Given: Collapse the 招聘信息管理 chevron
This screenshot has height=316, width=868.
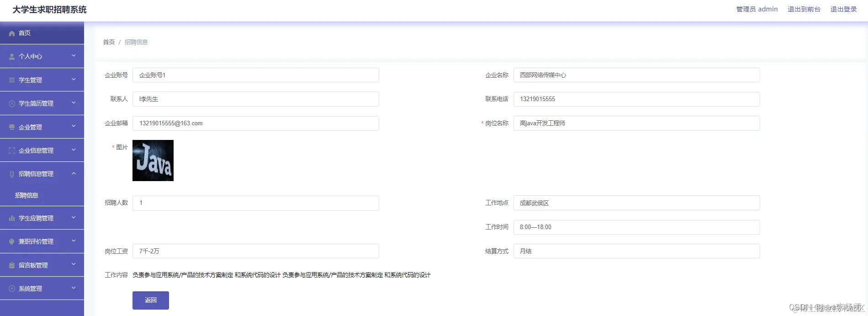Looking at the screenshot, I should (x=74, y=173).
